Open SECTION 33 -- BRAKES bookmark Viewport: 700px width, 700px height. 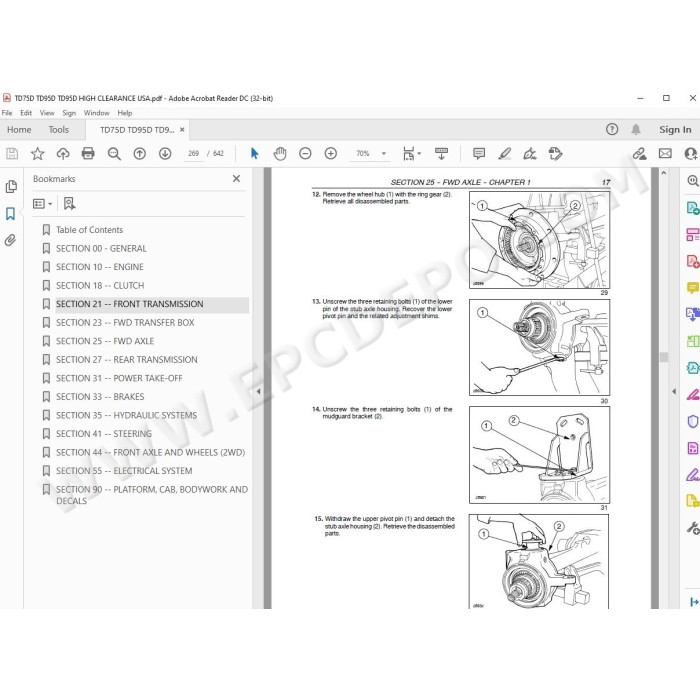pos(100,397)
